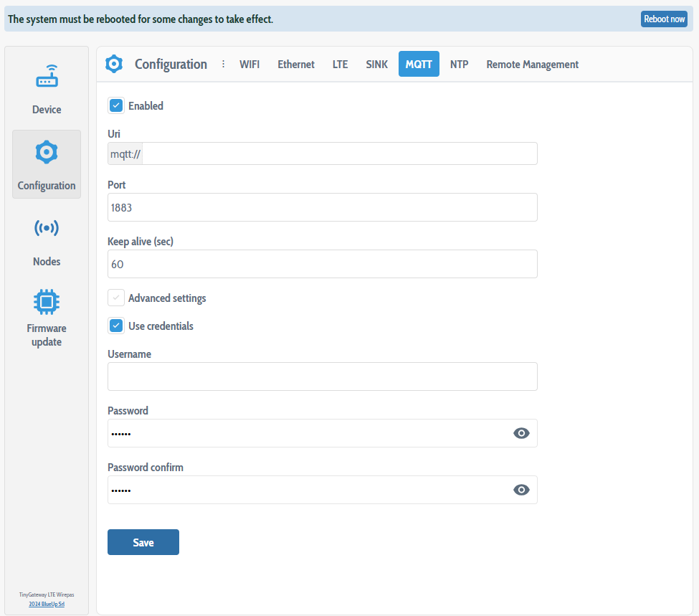Select the NTP tab

[x=459, y=64]
